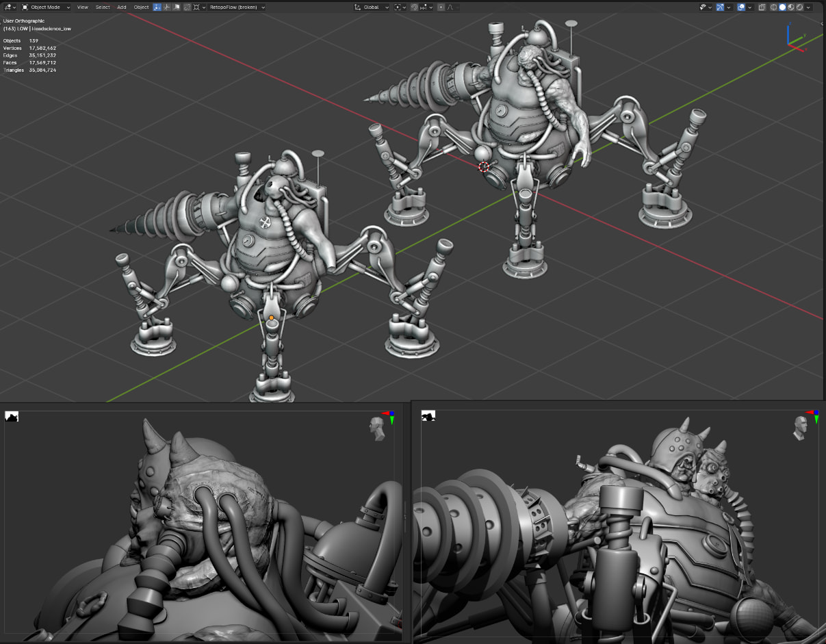This screenshot has width=826, height=644.
Task: Toggle proportional editing
Action: pos(441,7)
